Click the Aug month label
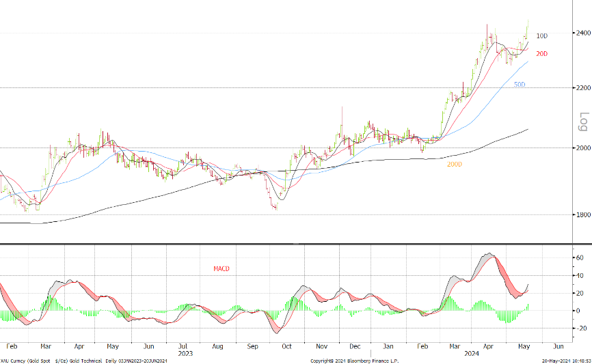 [217, 346]
